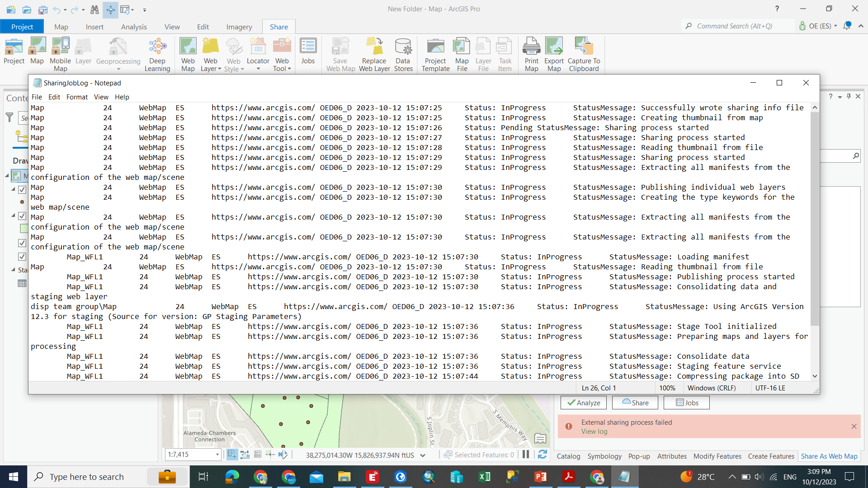Toggle the topmost layer checkbox in Contents pane
The height and width of the screenshot is (488, 868).
[x=22, y=189]
